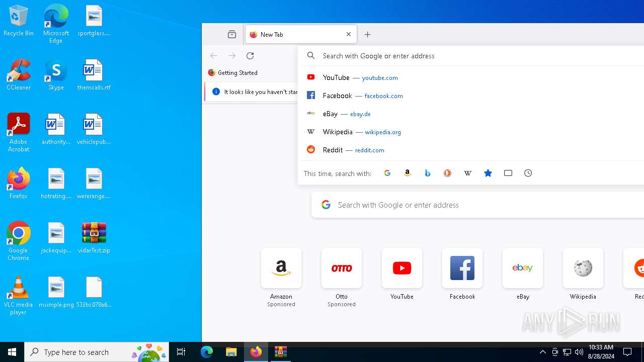
Task: Open the notification center
Action: pyautogui.click(x=627, y=352)
